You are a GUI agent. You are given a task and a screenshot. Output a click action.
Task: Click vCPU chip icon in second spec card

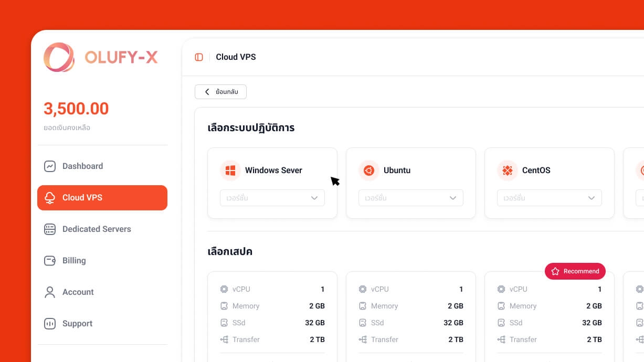tap(363, 289)
